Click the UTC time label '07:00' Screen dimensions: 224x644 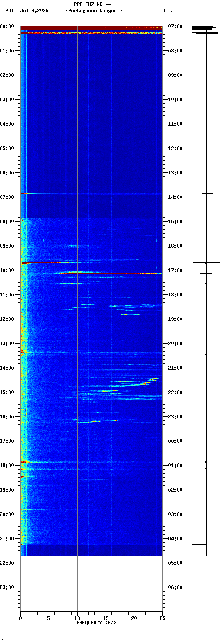[x=175, y=26]
